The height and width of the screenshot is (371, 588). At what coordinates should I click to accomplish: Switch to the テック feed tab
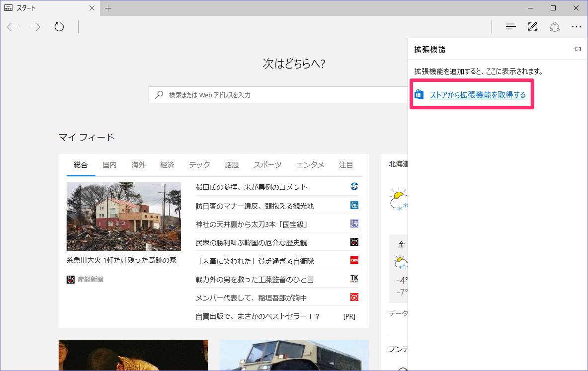click(199, 165)
